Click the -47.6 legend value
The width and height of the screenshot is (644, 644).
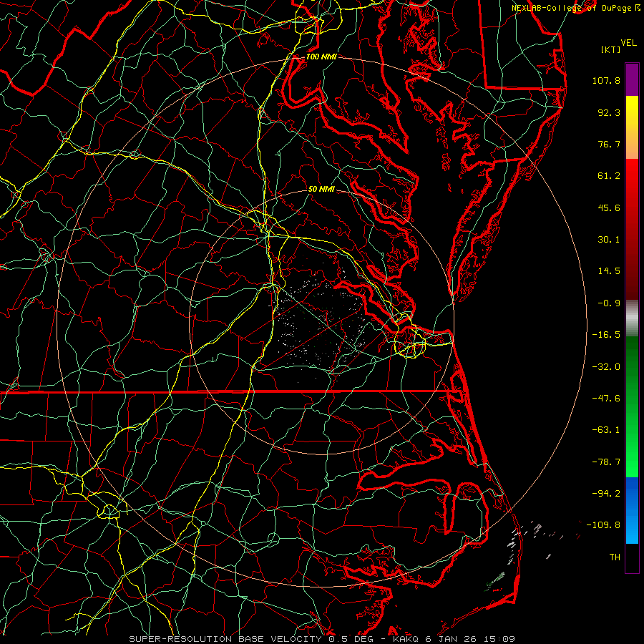click(x=606, y=399)
